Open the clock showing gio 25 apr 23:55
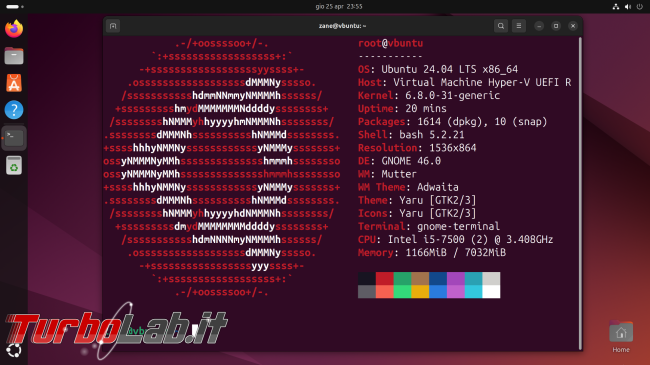Screen dimensions: 650x365 point(339,7)
